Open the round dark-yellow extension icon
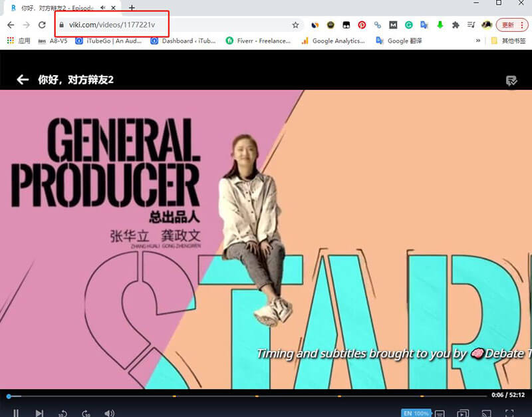 [x=331, y=25]
